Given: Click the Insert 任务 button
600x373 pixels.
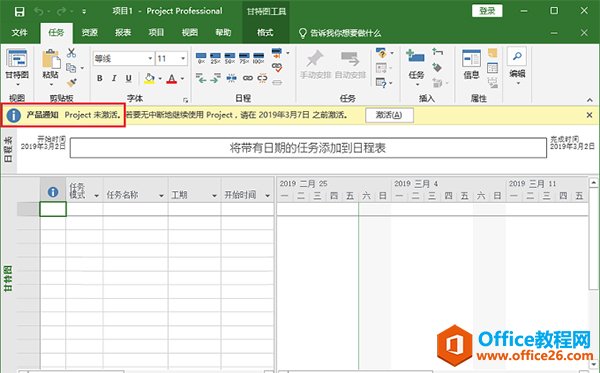Looking at the screenshot, I should pos(416,67).
